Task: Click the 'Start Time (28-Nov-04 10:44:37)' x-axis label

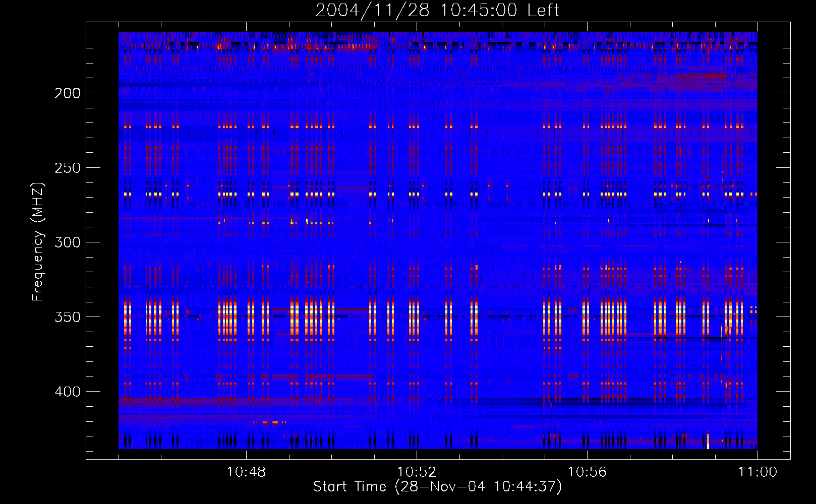Action: tap(437, 487)
